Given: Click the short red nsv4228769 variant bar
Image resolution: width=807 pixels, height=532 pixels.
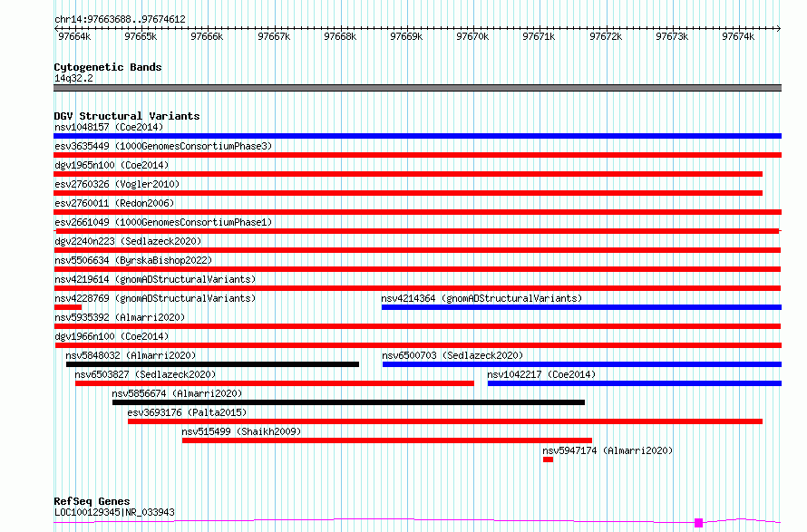Looking at the screenshot, I should [68, 307].
